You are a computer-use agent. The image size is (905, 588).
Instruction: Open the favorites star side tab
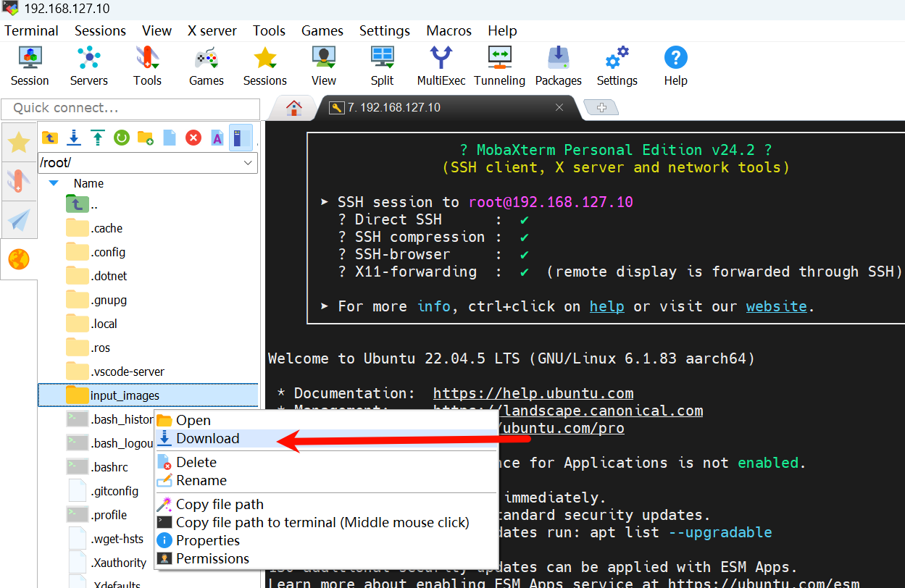pos(19,143)
